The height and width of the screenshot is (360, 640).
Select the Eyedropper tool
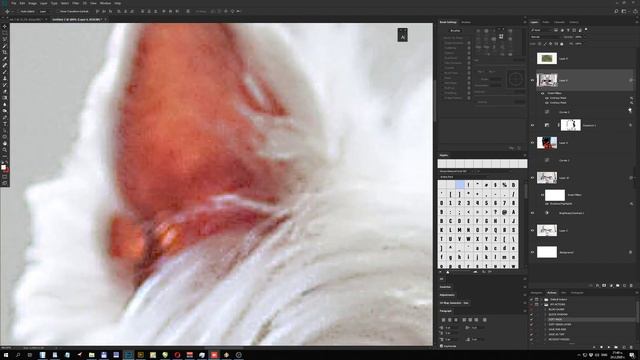point(4,59)
